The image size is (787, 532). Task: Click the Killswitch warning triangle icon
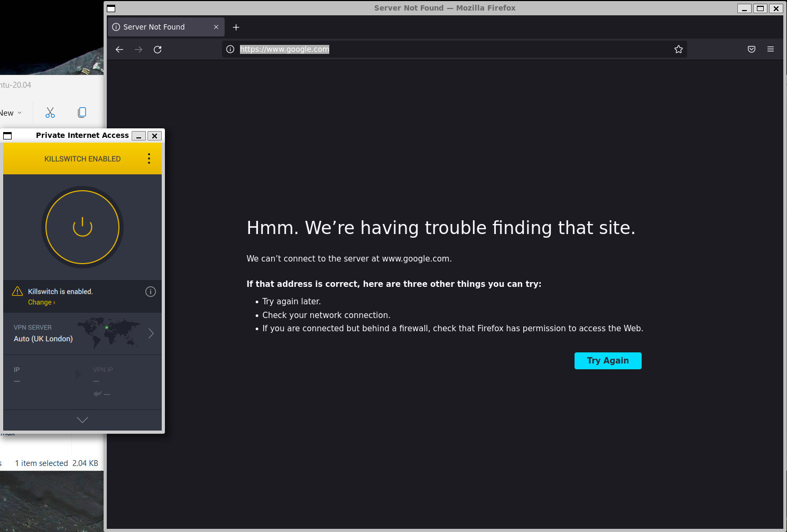pos(17,291)
